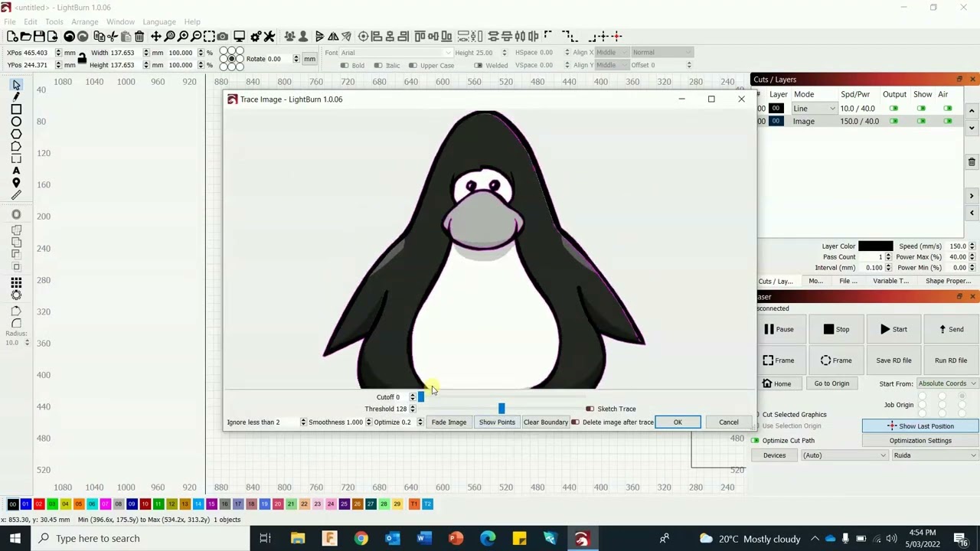Image resolution: width=980 pixels, height=551 pixels.
Task: Toggle Delete image after trace switch
Action: 575,422
